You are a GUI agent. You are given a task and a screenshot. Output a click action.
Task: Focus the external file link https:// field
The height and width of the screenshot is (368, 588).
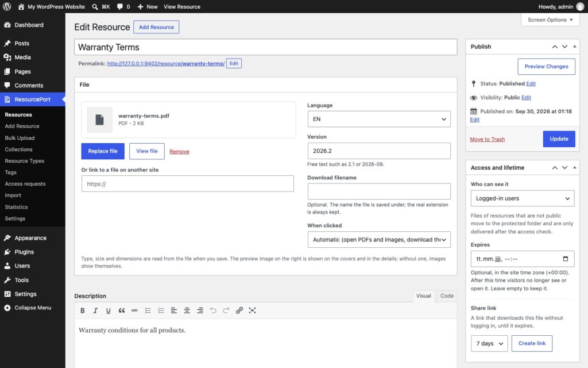188,184
